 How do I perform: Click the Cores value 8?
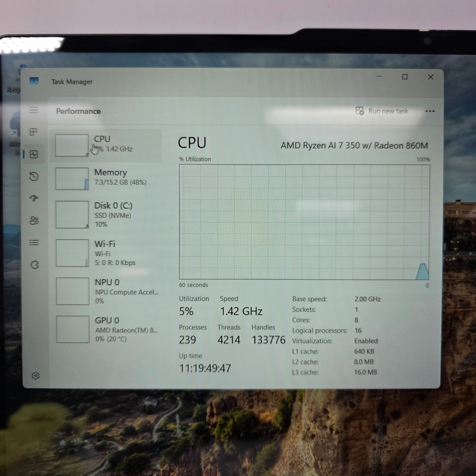(356, 320)
